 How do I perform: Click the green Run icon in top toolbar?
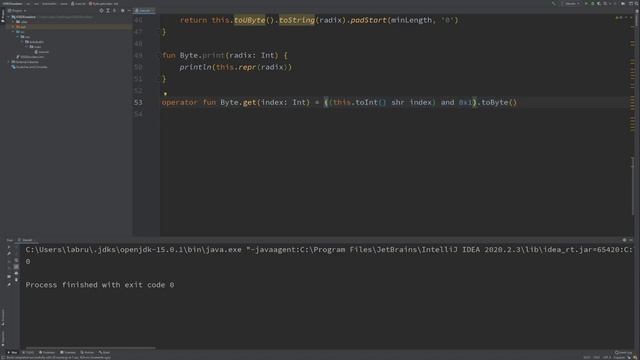pyautogui.click(x=587, y=4)
